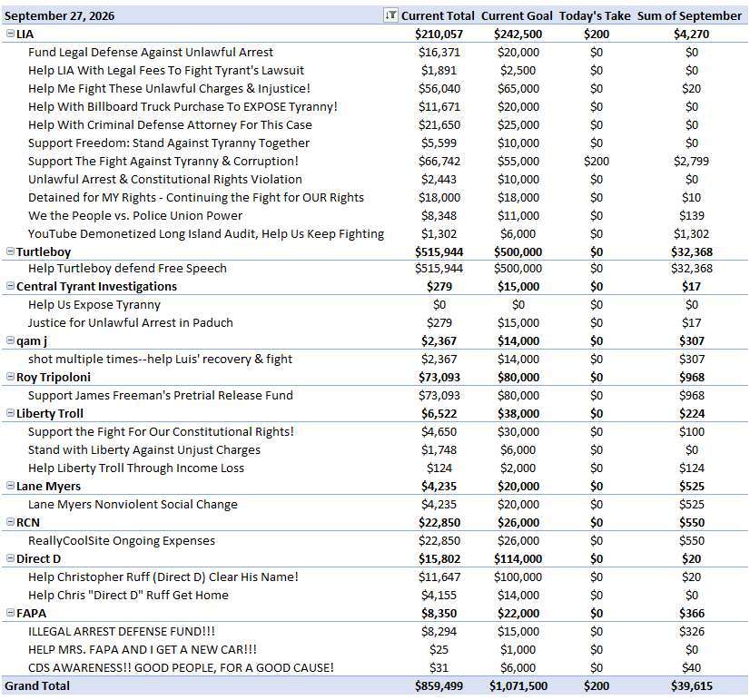Select the Today's Take column header
750x700 pixels.
[x=595, y=15]
